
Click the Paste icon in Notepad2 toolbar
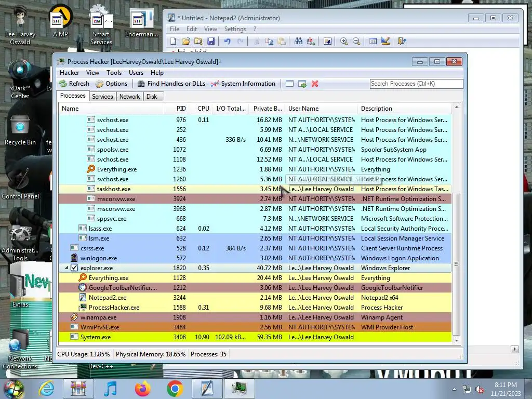pyautogui.click(x=282, y=42)
